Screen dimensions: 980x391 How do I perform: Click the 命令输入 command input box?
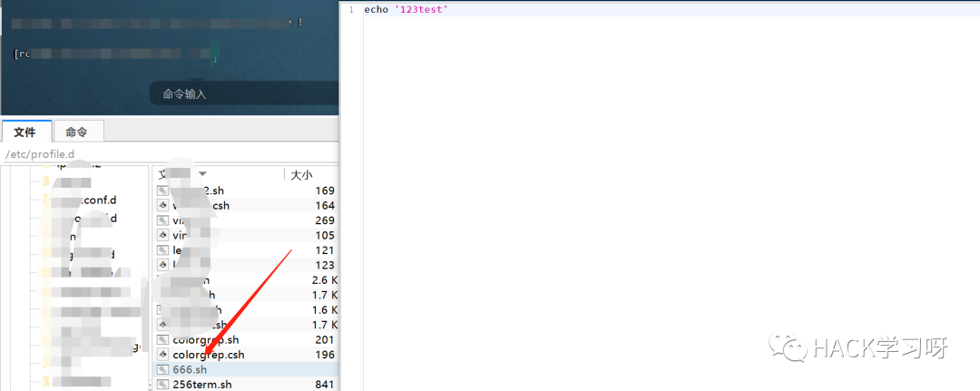(244, 93)
